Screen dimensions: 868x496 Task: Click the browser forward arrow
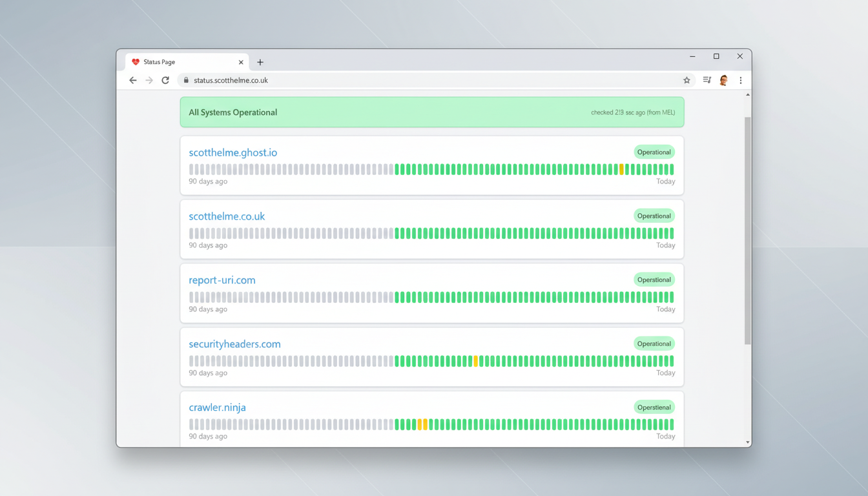[x=149, y=81]
